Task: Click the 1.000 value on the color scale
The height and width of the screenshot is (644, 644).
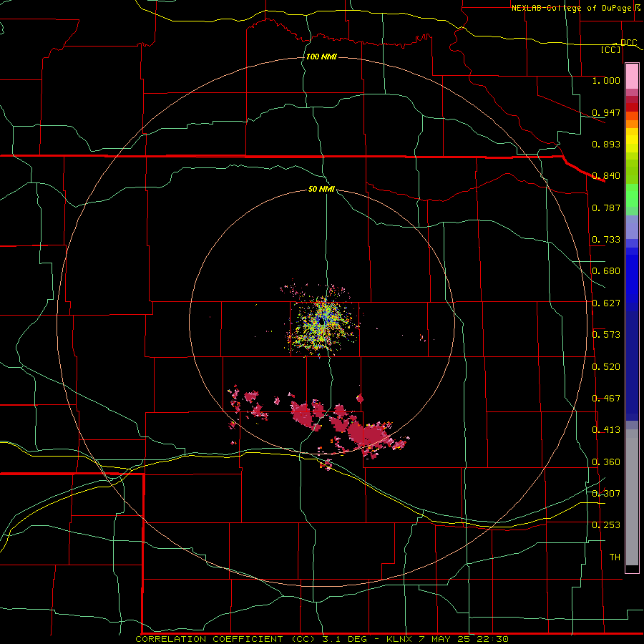Action: tap(606, 80)
